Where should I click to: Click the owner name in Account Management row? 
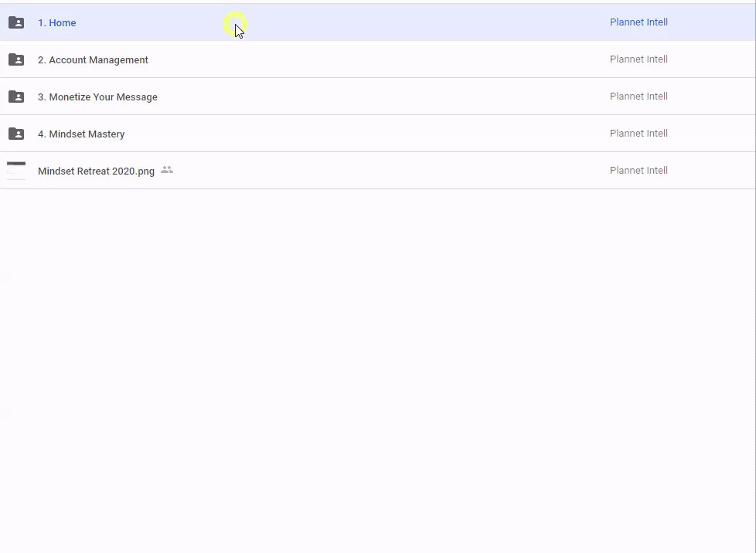(639, 59)
